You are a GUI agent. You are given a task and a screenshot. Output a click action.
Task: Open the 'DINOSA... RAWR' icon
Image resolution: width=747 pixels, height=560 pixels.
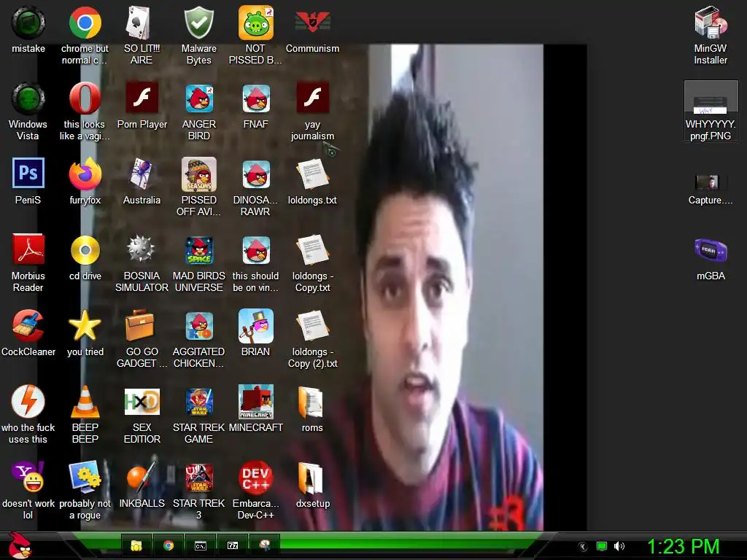pyautogui.click(x=256, y=174)
